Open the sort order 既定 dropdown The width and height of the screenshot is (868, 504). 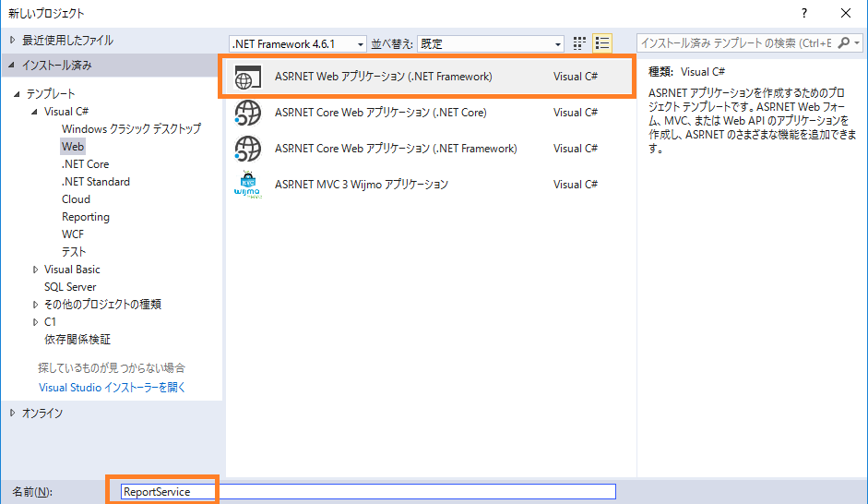point(491,43)
